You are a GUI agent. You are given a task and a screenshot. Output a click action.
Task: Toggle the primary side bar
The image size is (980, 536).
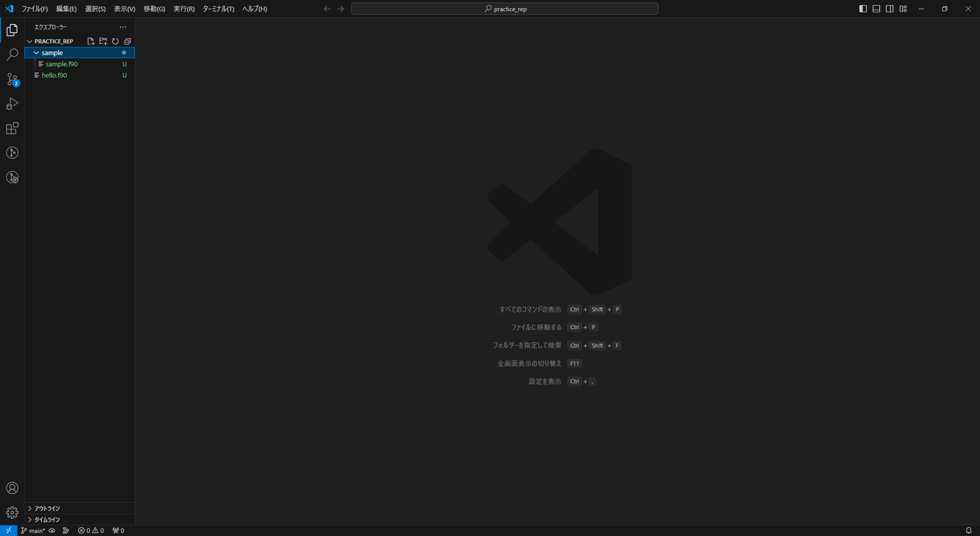(863, 9)
